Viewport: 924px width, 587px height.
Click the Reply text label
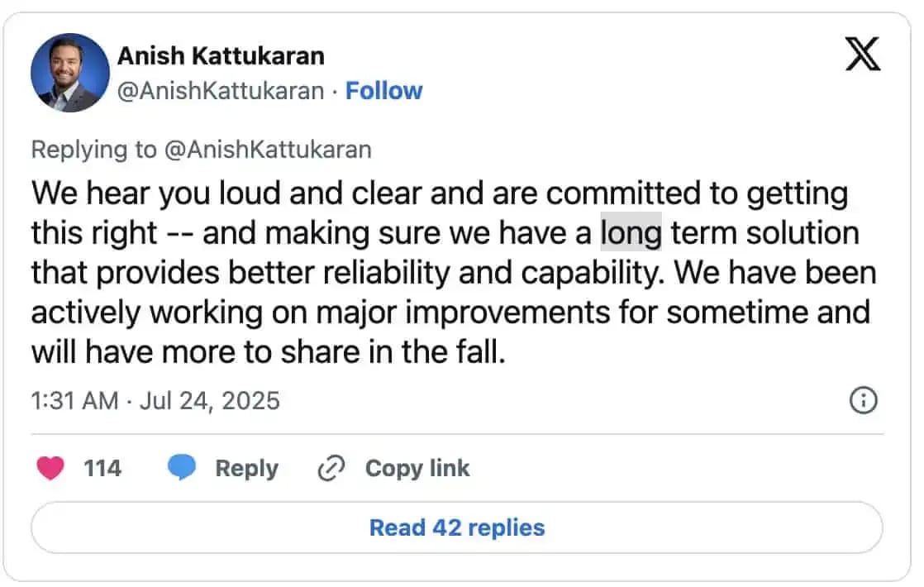[x=247, y=469]
